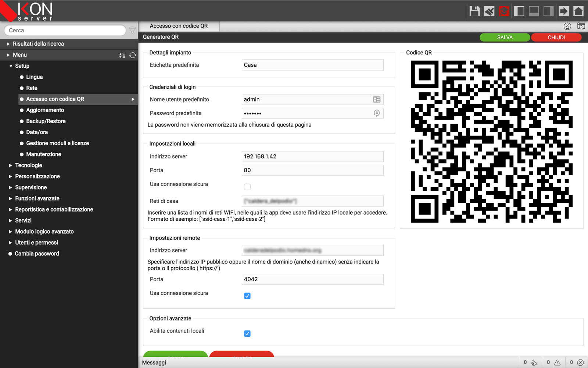Refresh the menu with circular arrows icon

pos(133,55)
